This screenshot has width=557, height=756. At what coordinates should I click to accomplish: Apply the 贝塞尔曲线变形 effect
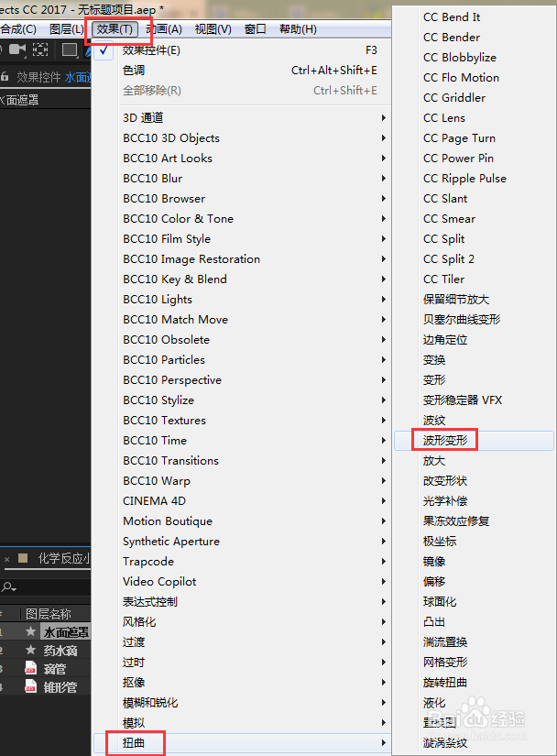[x=475, y=320]
